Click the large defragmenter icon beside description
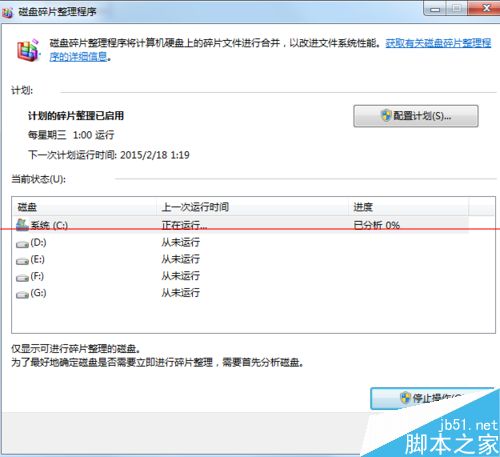 point(28,50)
